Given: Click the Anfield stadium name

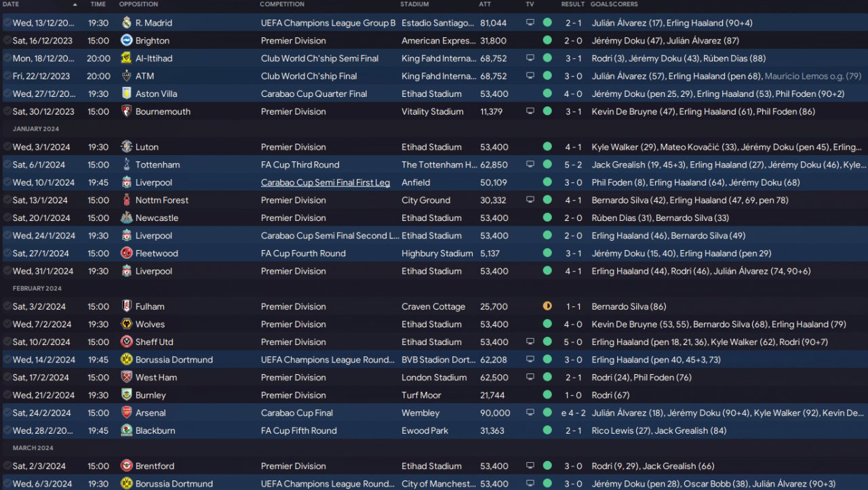Looking at the screenshot, I should 416,182.
